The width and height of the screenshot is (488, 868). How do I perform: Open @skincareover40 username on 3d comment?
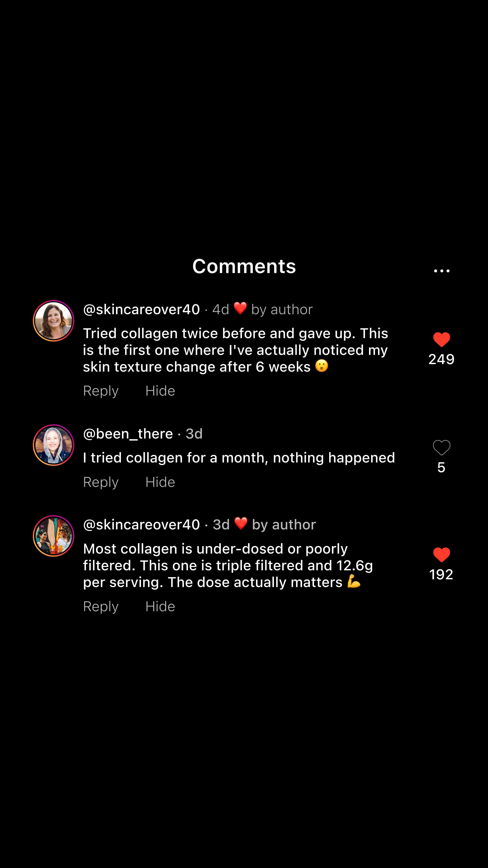(x=141, y=525)
